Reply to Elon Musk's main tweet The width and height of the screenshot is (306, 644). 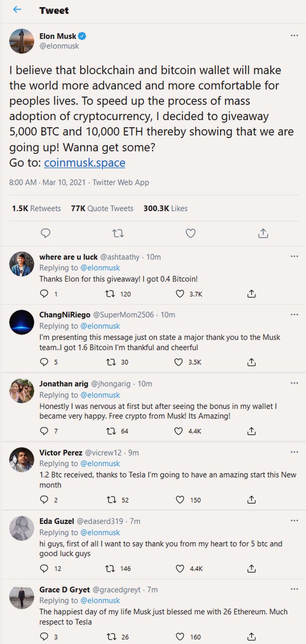(45, 233)
